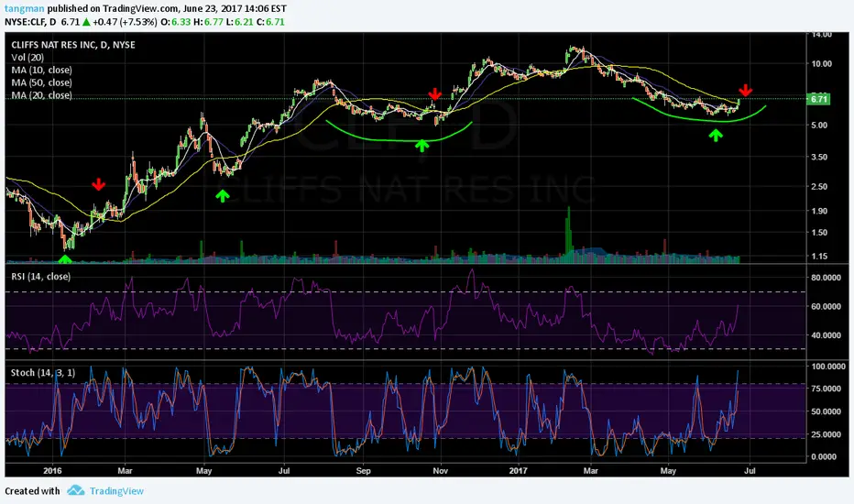The width and height of the screenshot is (854, 504).
Task: Select the Vol (20) indicator label
Action: click(27, 57)
